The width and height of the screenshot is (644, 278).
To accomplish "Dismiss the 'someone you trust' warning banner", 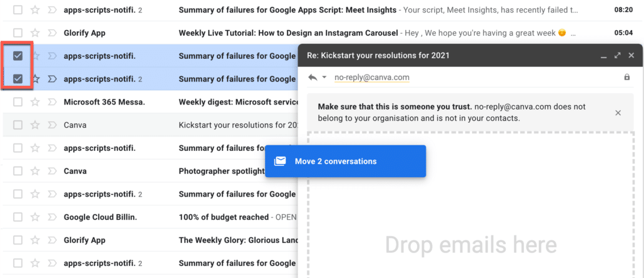I will point(618,113).
